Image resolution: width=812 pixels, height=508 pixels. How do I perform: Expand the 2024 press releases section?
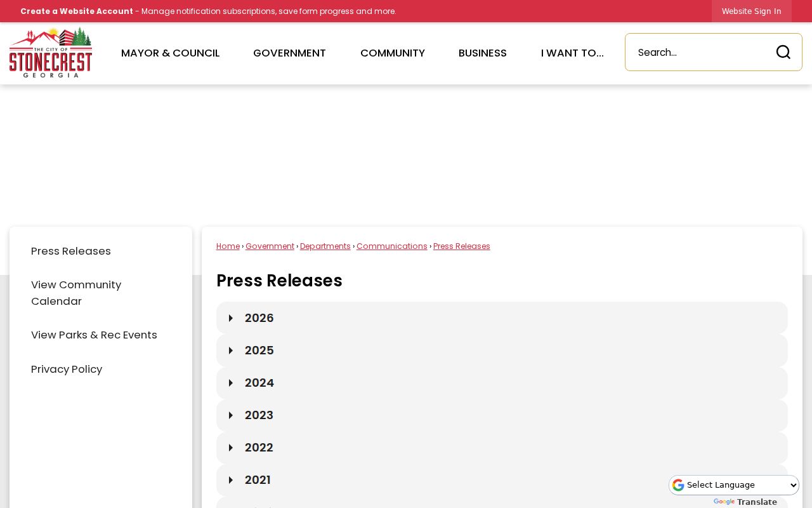tap(502, 383)
